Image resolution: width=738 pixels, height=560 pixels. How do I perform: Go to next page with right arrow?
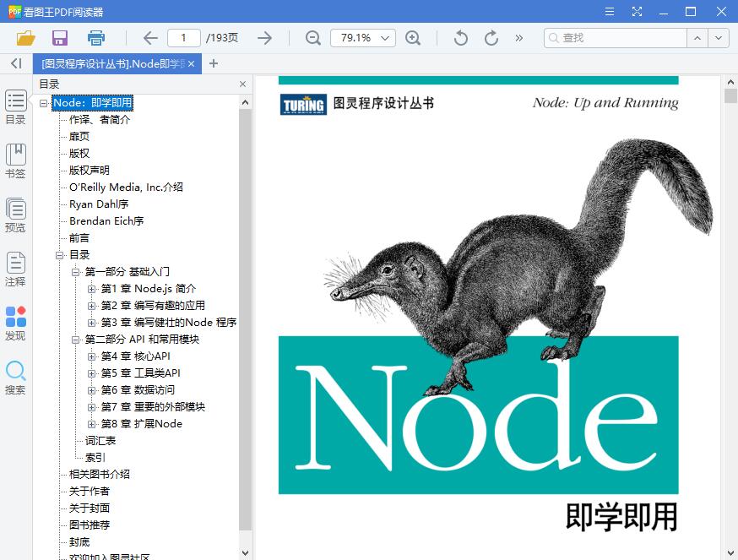(x=264, y=38)
